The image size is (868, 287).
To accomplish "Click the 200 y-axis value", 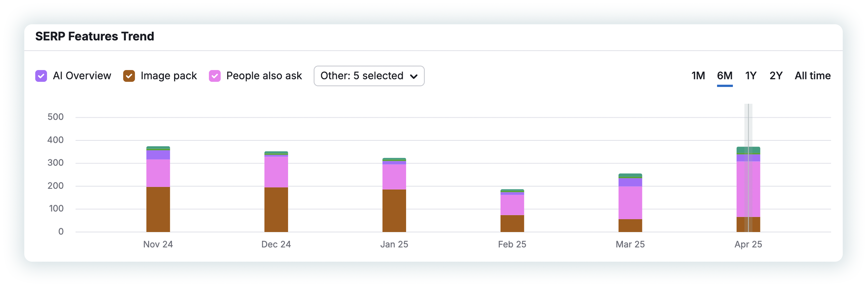I will [56, 186].
